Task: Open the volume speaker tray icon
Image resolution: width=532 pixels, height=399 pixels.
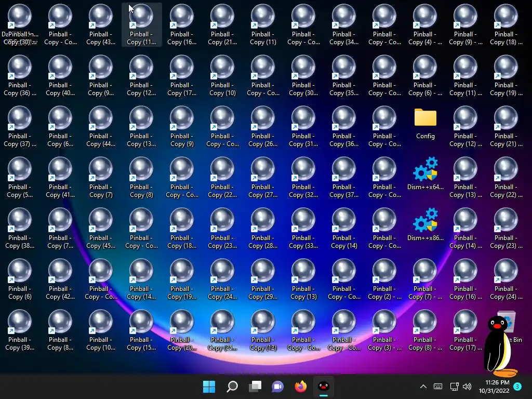Action: [x=467, y=387]
